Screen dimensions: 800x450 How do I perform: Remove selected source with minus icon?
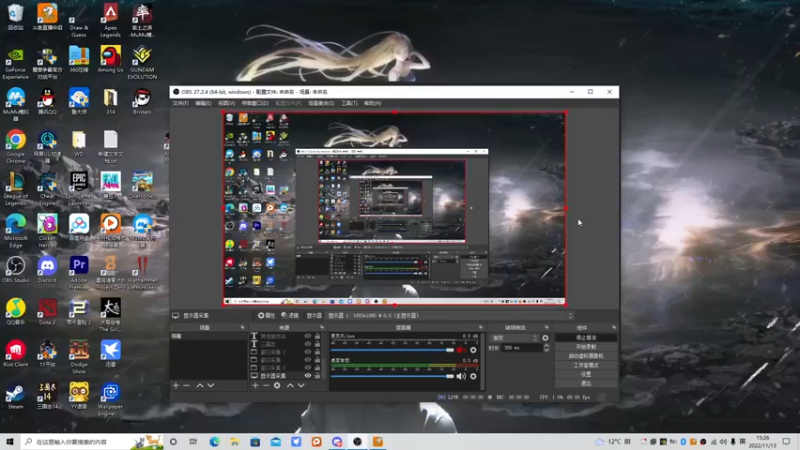266,386
